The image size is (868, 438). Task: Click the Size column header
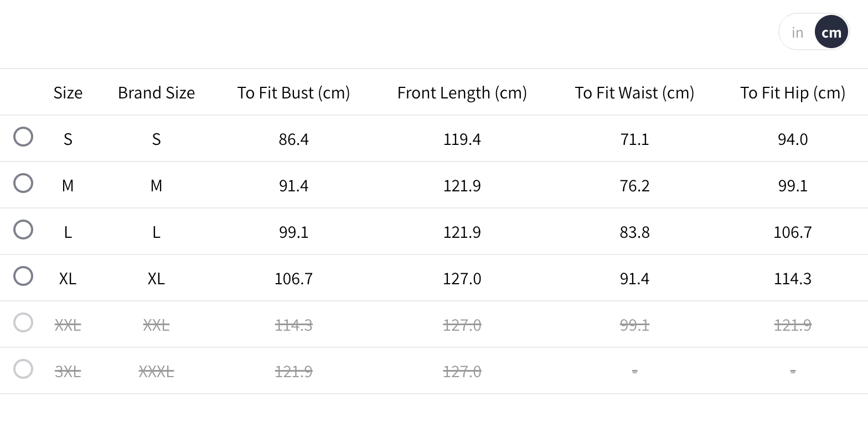tap(68, 92)
